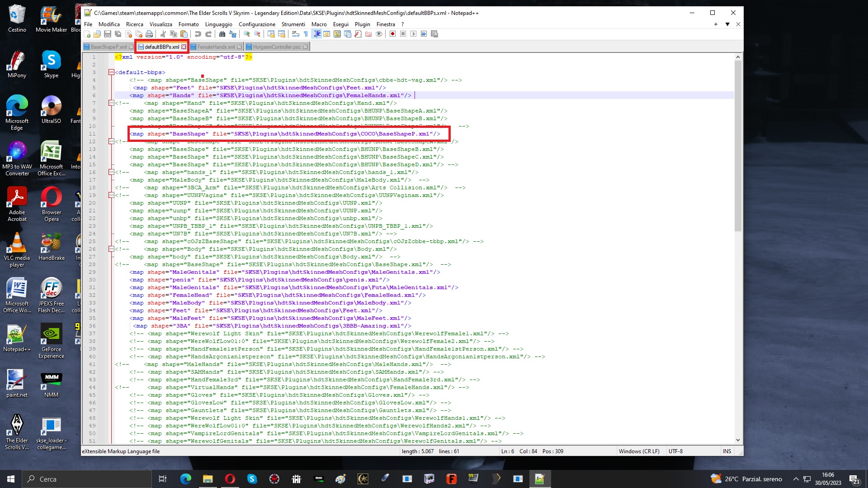The height and width of the screenshot is (488, 868).
Task: Toggle show all characters pilcrow icon
Action: point(306,34)
